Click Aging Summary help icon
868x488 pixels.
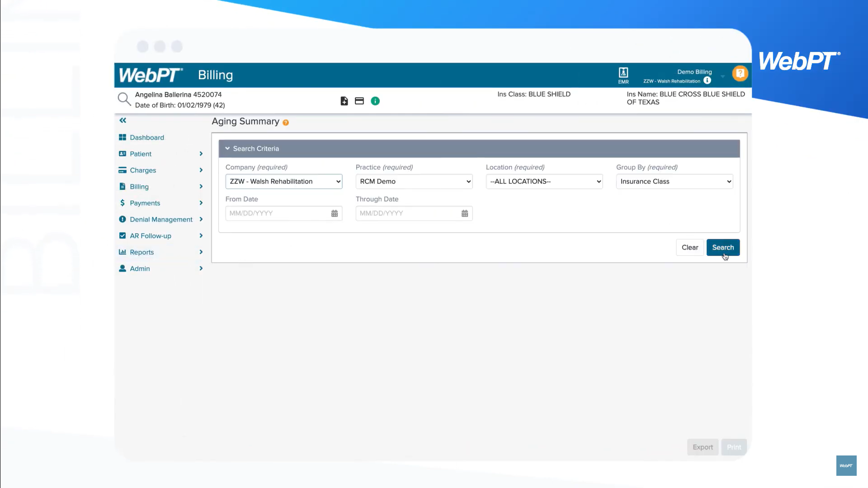[286, 122]
